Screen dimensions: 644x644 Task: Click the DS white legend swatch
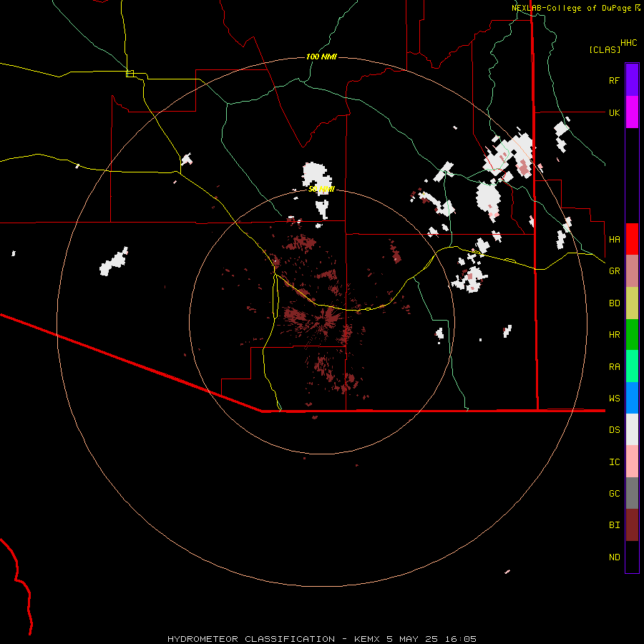(x=632, y=429)
